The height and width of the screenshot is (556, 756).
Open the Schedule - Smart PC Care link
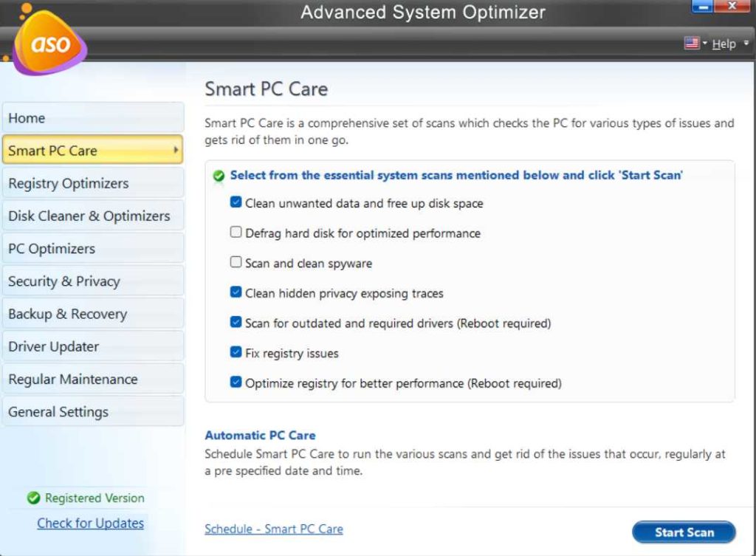(273, 529)
